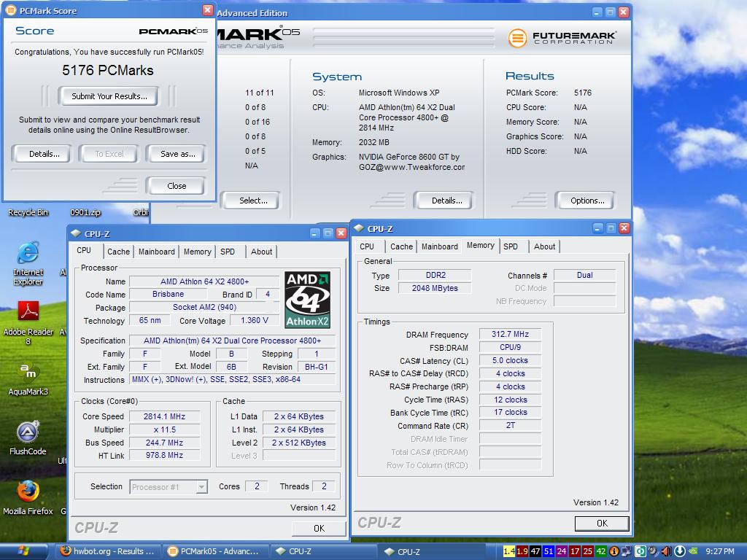This screenshot has height=560, width=747.
Task: Open the NVIDIA tray icon
Action: click(693, 551)
